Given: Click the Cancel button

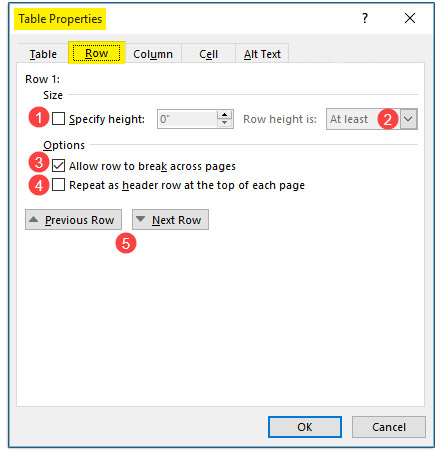Looking at the screenshot, I should tap(389, 427).
